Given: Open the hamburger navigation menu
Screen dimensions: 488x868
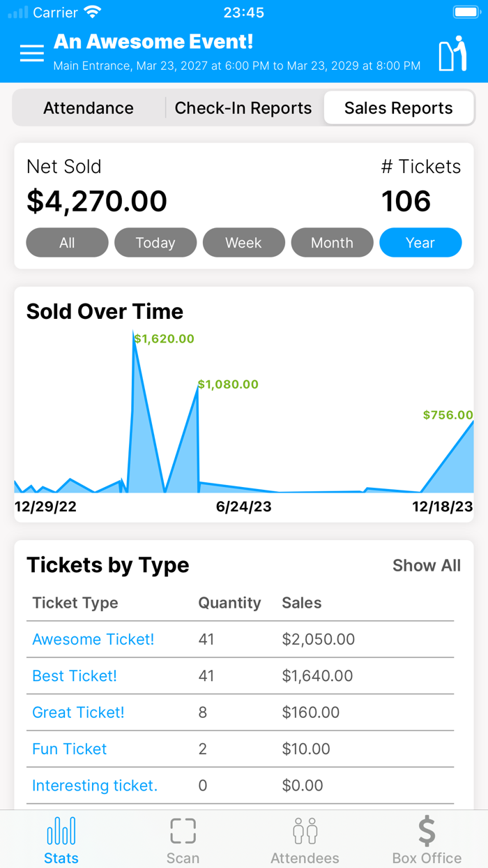Looking at the screenshot, I should click(31, 54).
